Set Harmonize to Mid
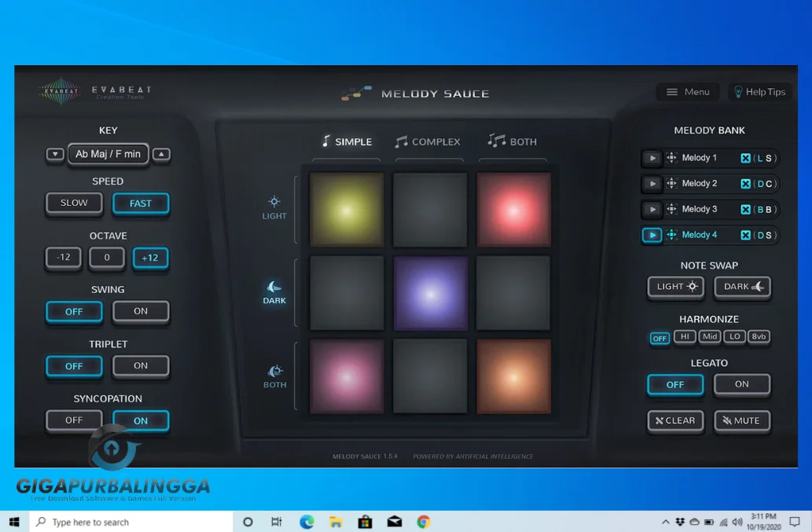The image size is (812, 532). click(710, 336)
